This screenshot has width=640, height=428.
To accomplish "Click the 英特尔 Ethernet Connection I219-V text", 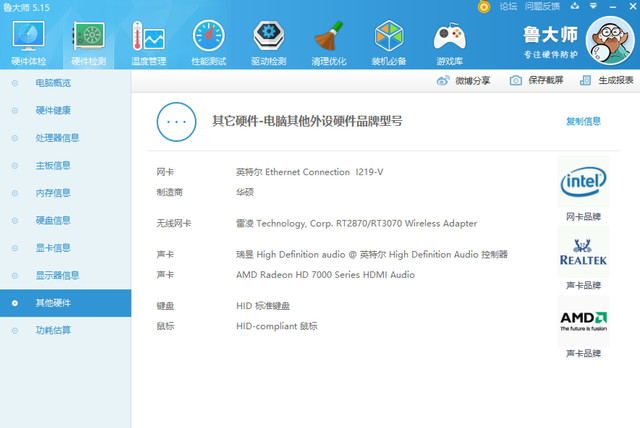I will [309, 172].
